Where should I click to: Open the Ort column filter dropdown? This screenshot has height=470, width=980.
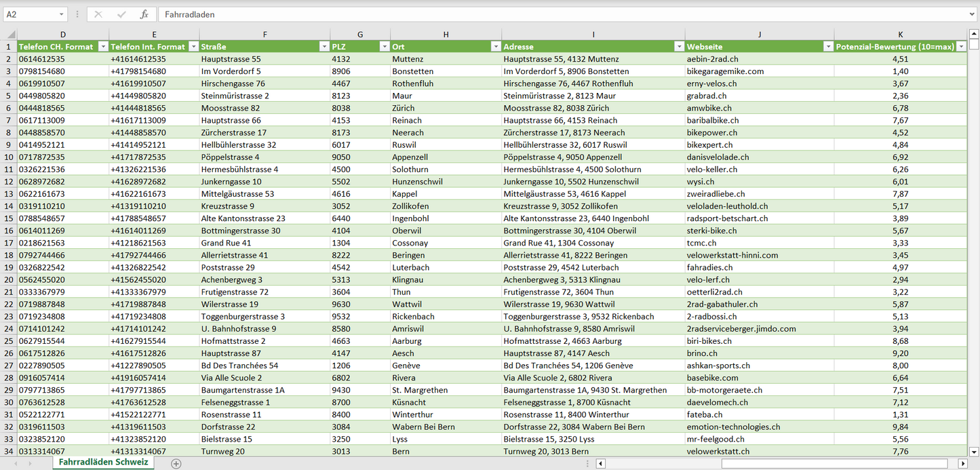pos(494,47)
